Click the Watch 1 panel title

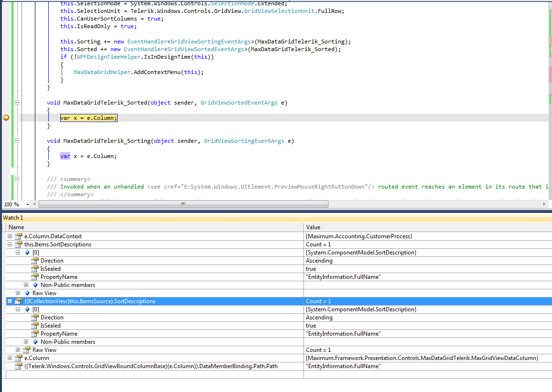click(13, 218)
